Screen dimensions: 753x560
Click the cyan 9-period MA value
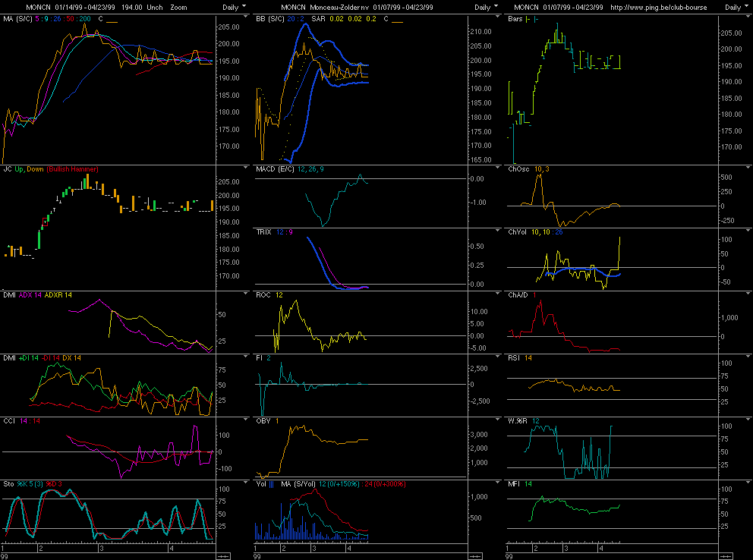(48, 19)
